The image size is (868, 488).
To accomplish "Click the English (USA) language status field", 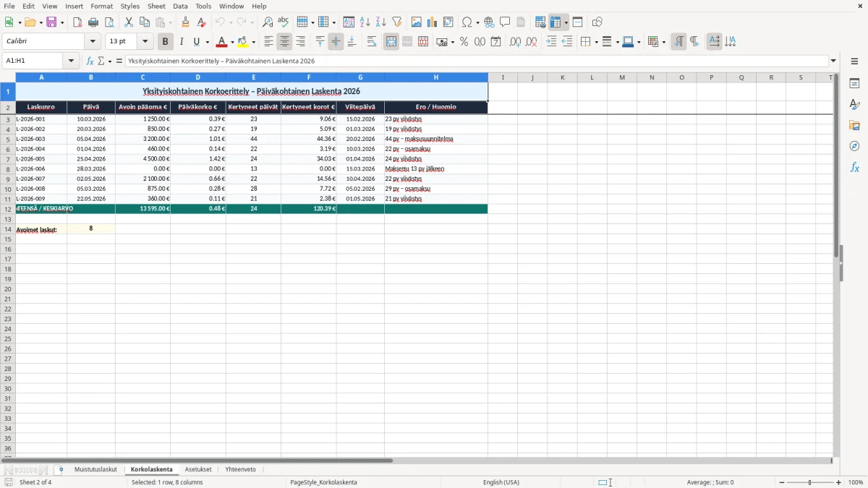I will [501, 482].
